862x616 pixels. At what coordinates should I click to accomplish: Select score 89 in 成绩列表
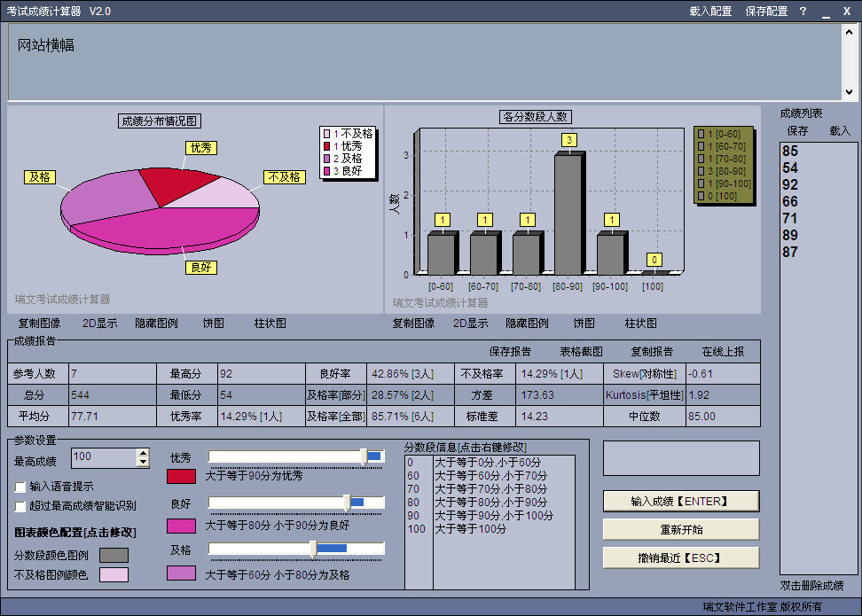pos(790,235)
